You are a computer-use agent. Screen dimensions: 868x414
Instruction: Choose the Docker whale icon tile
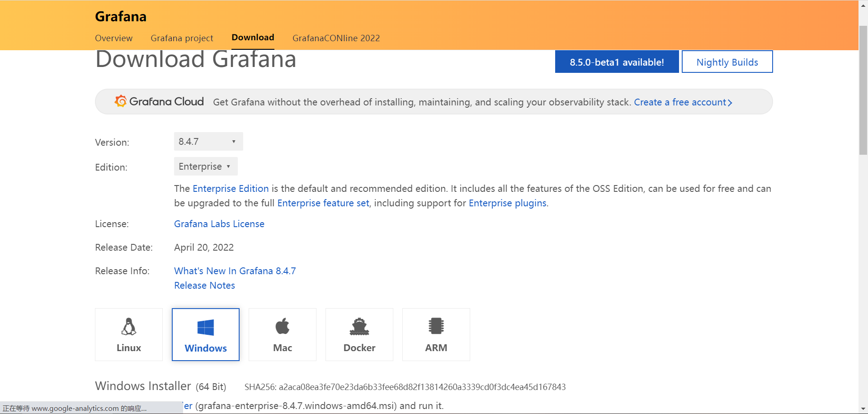[359, 334]
